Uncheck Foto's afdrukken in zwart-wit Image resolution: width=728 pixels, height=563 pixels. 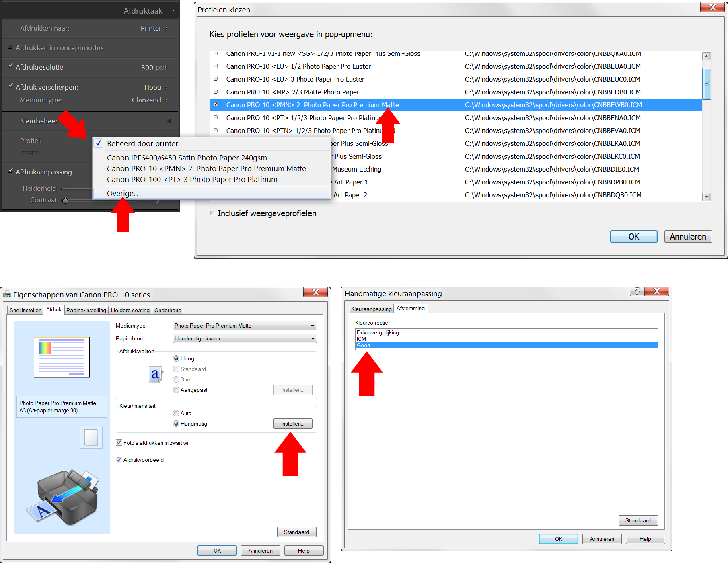click(x=119, y=443)
